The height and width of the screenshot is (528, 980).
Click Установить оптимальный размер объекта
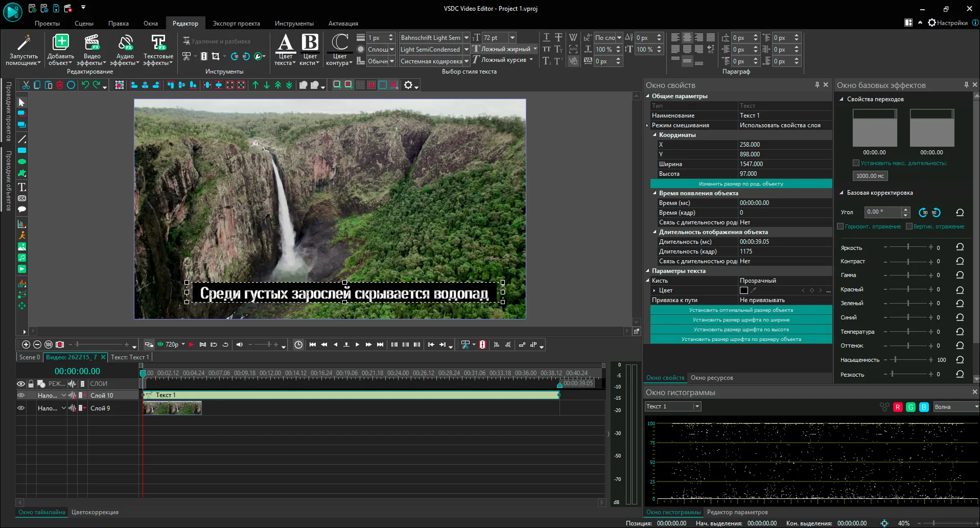coord(741,310)
